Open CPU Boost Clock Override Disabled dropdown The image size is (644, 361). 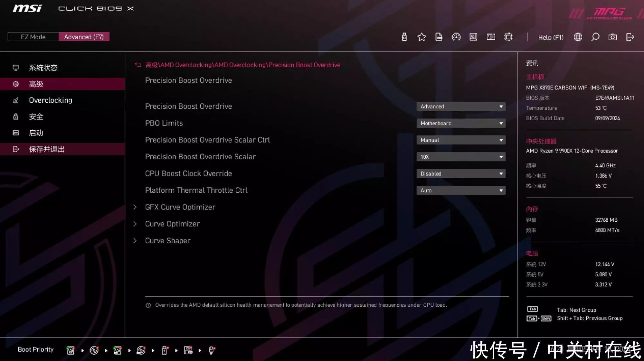[x=461, y=173]
